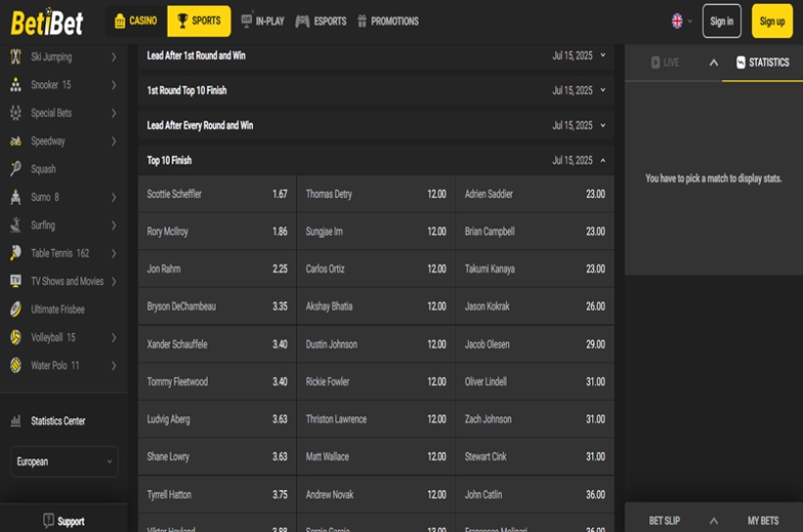Select the Snooker icon in sidebar
Viewport: 803px width, 532px height.
point(16,85)
